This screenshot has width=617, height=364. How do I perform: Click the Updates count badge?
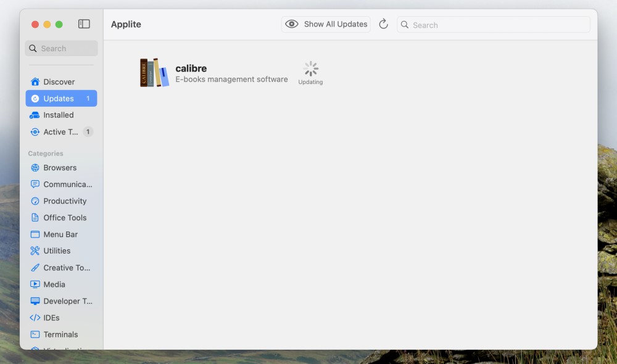coord(88,98)
